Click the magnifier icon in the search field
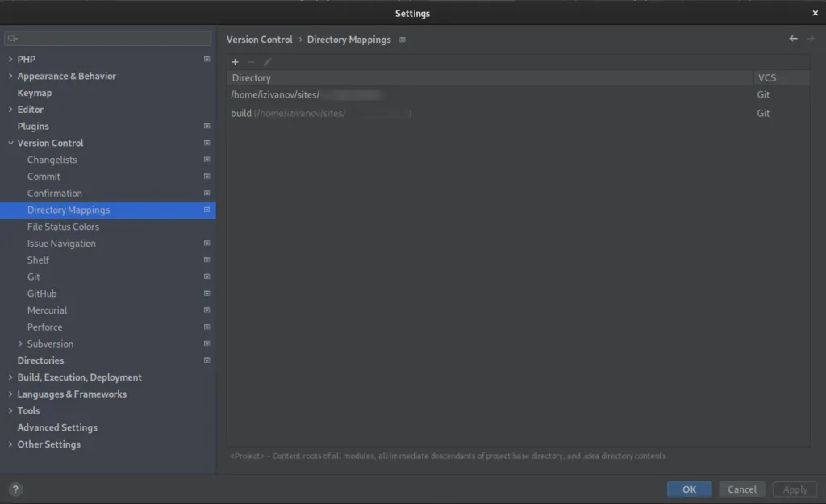The image size is (826, 504). pos(13,38)
